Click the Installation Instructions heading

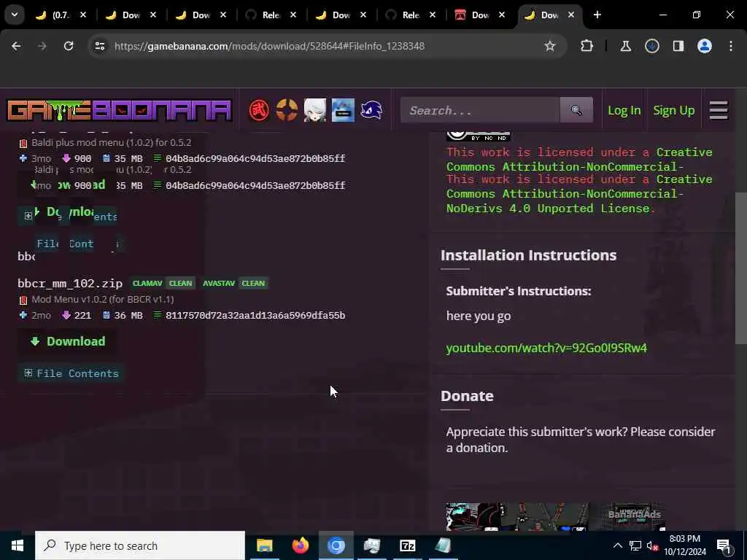point(528,255)
